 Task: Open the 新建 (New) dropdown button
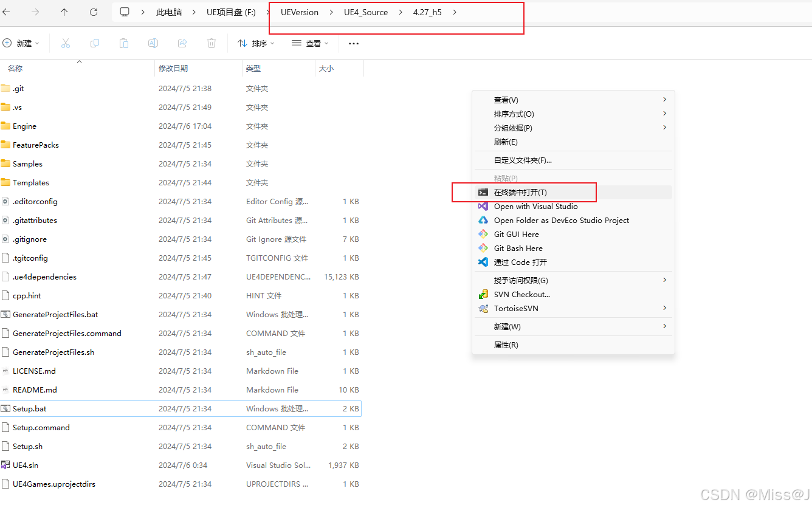click(21, 43)
